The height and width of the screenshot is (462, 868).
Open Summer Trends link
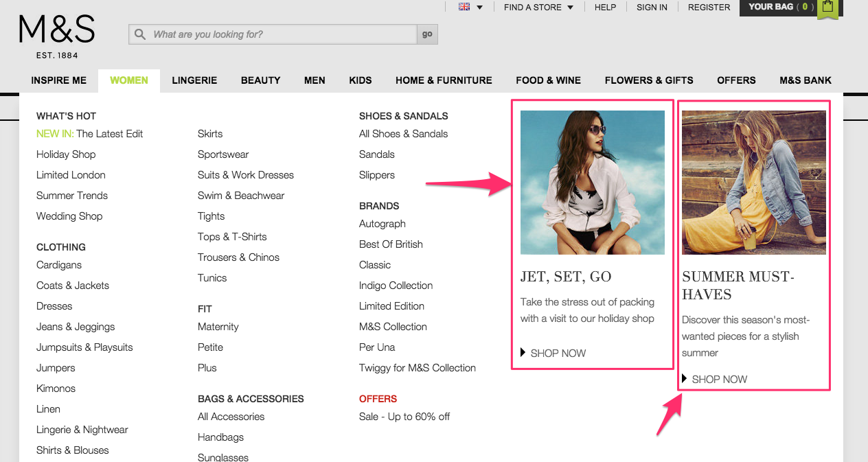tap(72, 196)
